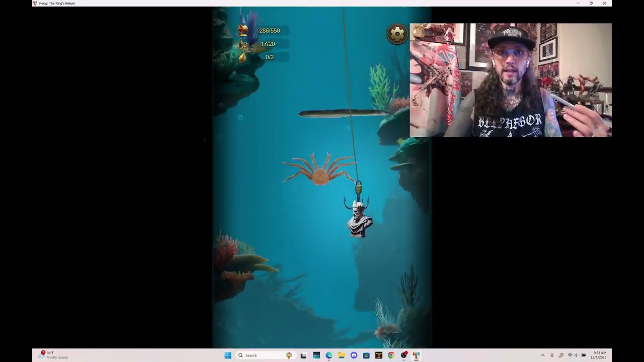Image resolution: width=644 pixels, height=362 pixels.
Task: Click the orange spider crab
Action: point(319,169)
